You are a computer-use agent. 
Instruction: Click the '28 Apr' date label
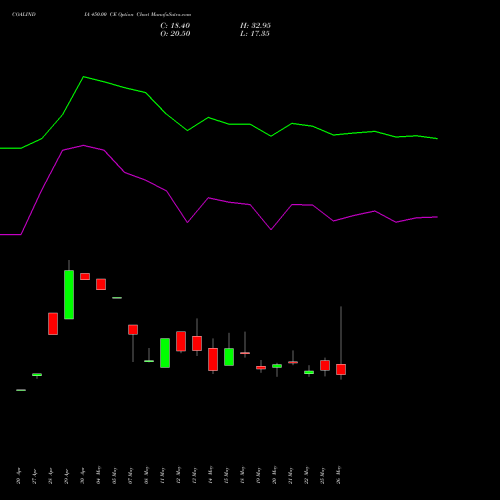click(50, 477)
